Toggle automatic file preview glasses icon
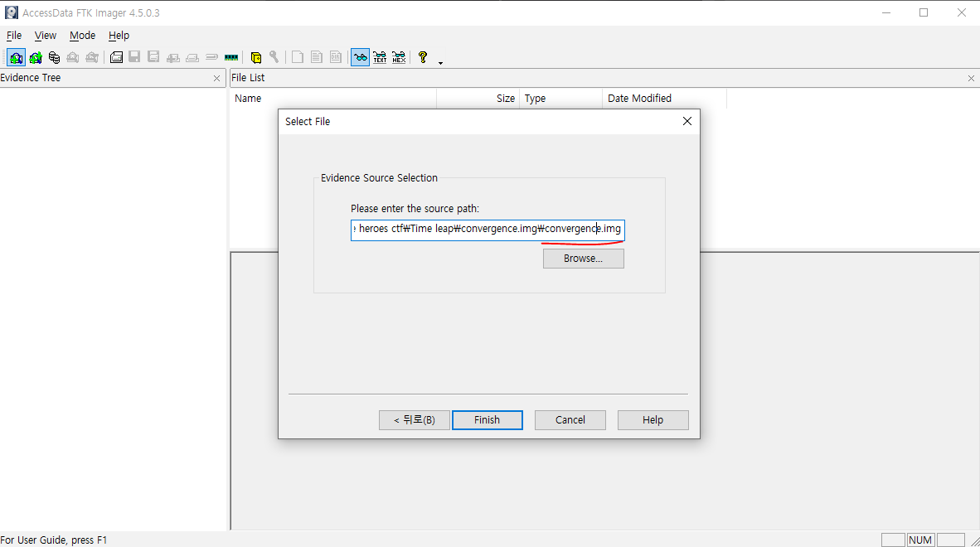 click(360, 57)
